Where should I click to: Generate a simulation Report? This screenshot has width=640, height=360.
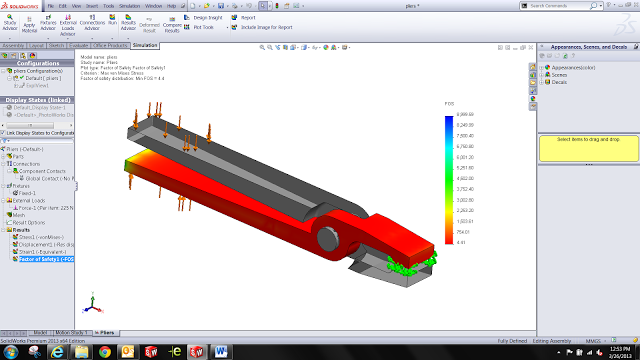coord(244,18)
